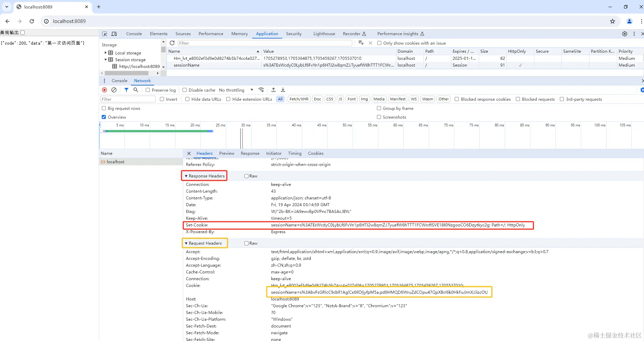Enable Group by frame
Viewport: 644px width, 341px height.
click(379, 108)
